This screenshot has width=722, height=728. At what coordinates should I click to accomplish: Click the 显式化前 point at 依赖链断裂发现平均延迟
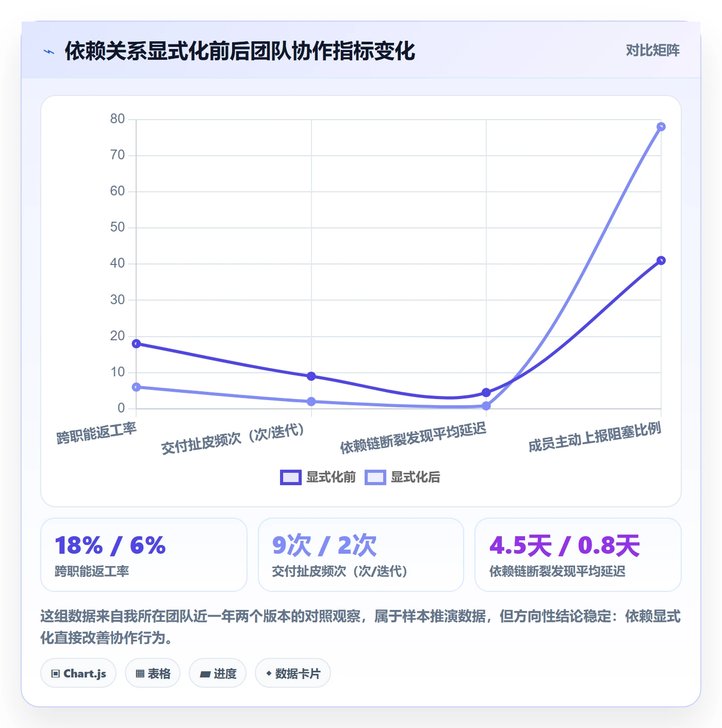tap(486, 392)
